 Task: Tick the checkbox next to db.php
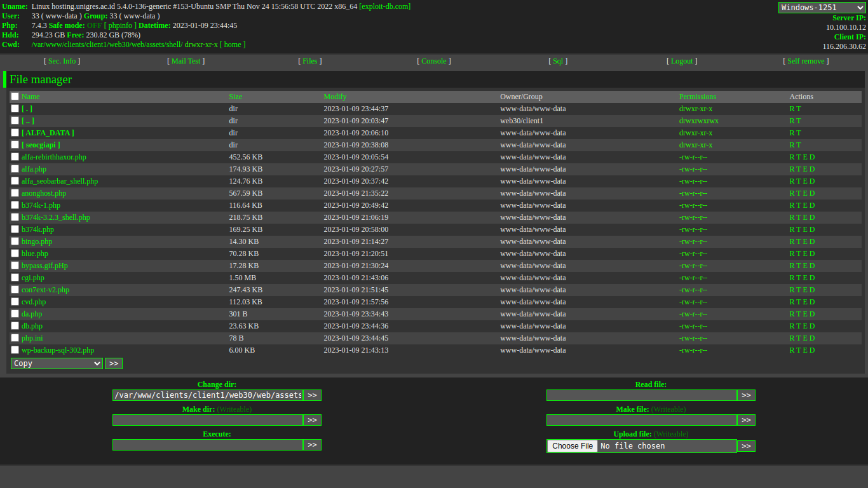pyautogui.click(x=15, y=326)
